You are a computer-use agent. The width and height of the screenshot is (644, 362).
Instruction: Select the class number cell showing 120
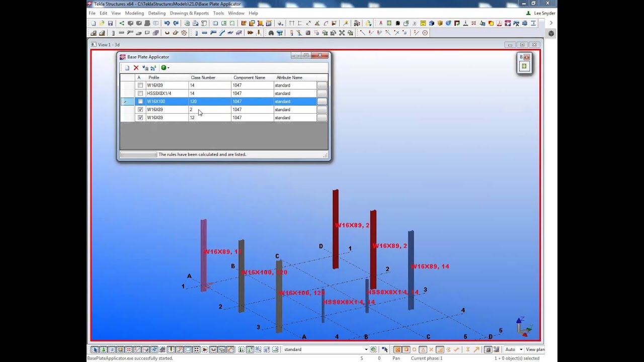pyautogui.click(x=209, y=102)
